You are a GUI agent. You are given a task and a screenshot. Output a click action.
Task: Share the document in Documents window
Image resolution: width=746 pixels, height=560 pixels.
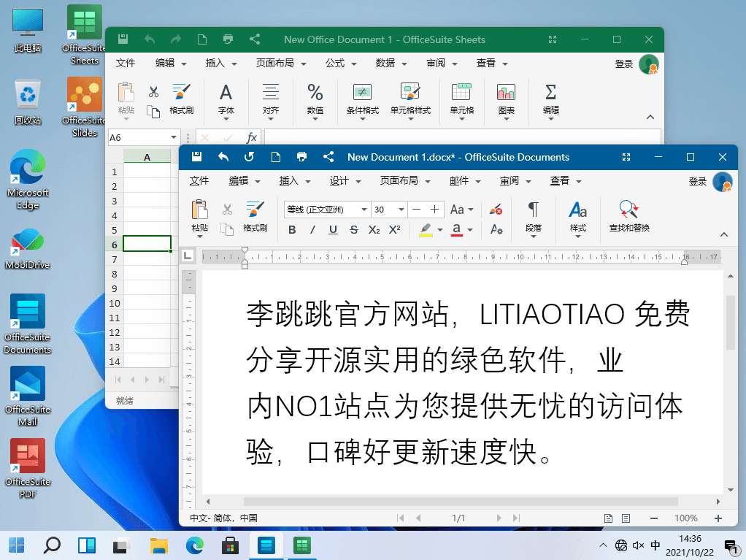[328, 157]
